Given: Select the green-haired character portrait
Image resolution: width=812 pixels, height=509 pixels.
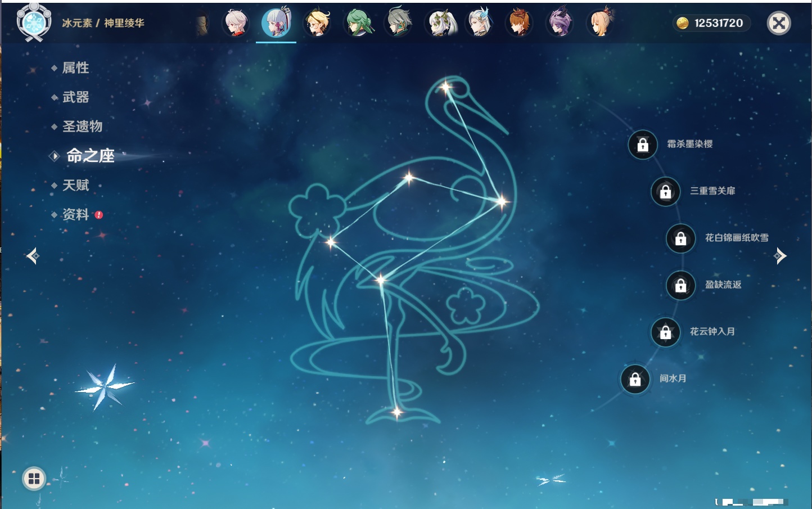Looking at the screenshot, I should coord(358,23).
